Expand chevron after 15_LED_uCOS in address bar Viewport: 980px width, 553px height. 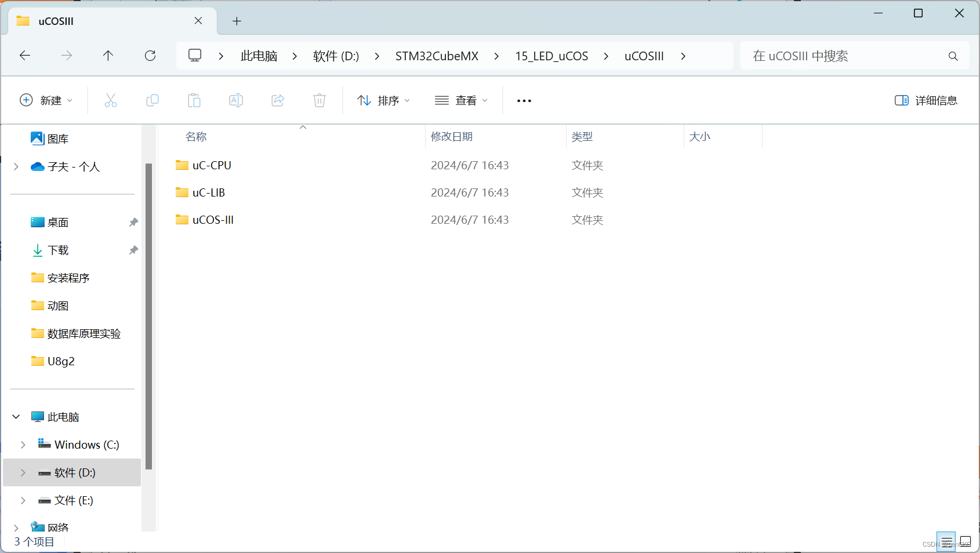coord(606,56)
